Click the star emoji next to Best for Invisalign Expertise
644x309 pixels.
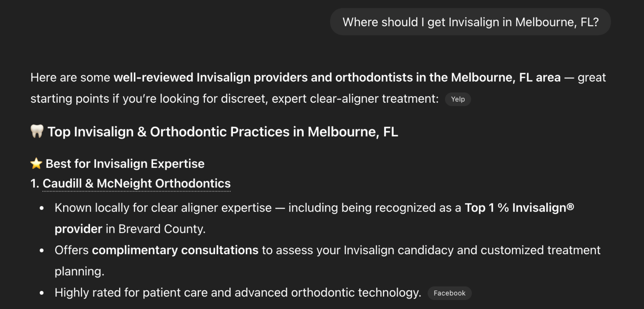click(x=36, y=163)
